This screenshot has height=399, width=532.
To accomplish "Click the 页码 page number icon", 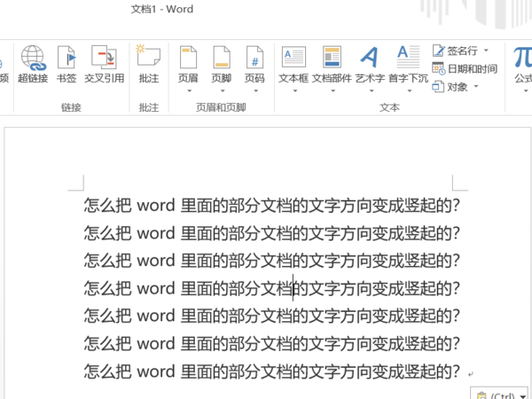I will click(x=254, y=57).
